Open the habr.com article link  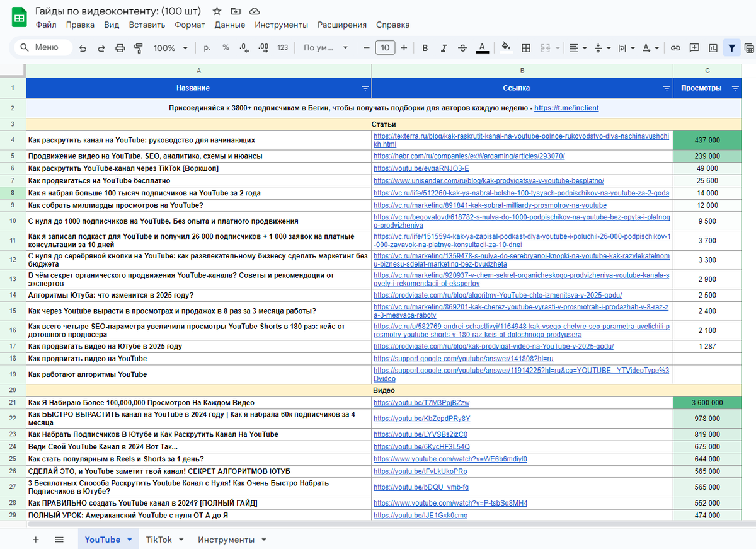(x=469, y=156)
